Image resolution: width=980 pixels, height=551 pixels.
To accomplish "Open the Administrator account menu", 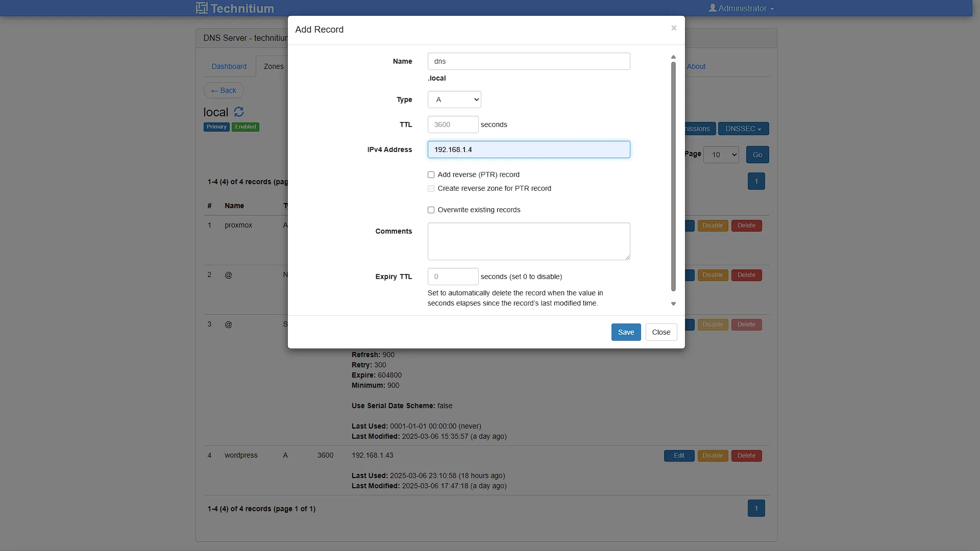I will point(741,8).
